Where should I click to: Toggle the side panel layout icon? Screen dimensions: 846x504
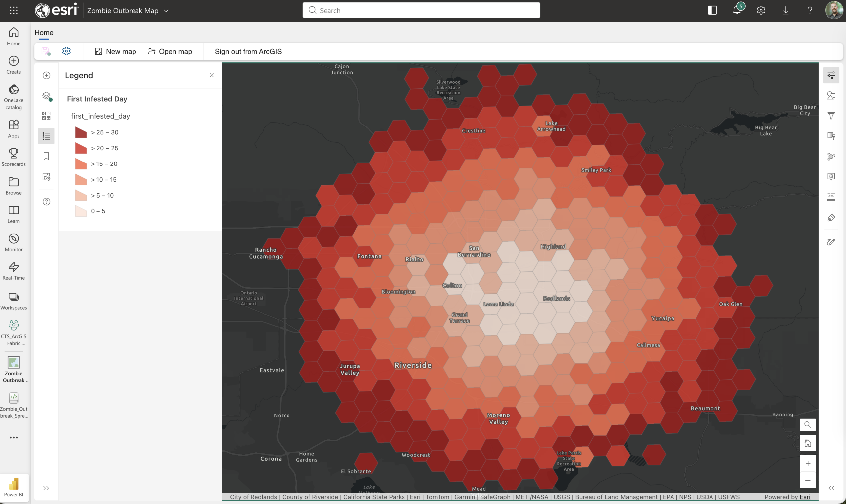click(712, 10)
